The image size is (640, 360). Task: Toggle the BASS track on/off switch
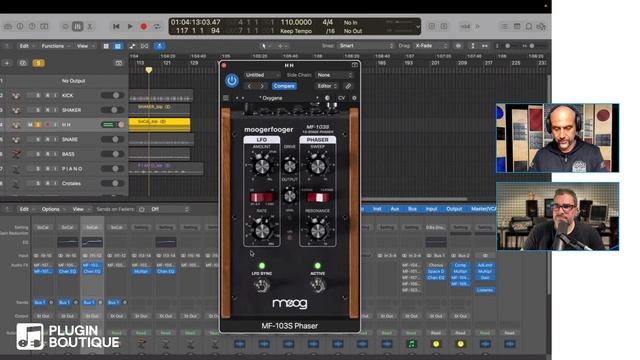(112, 154)
